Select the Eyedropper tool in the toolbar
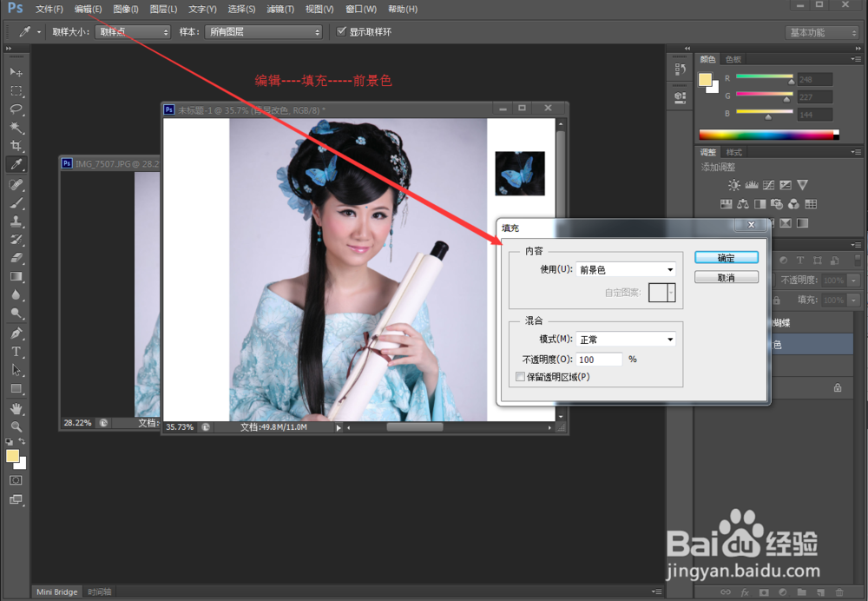Image resolution: width=868 pixels, height=601 pixels. coord(16,163)
